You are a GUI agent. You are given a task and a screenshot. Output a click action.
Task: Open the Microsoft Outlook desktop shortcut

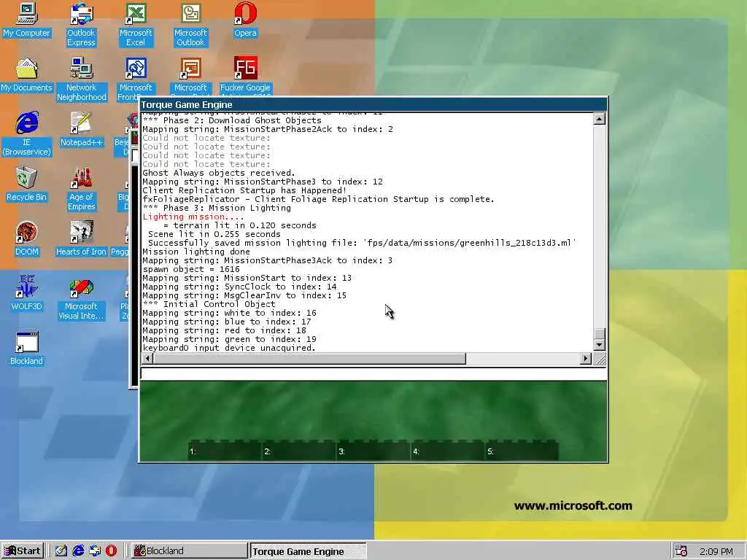pyautogui.click(x=190, y=24)
